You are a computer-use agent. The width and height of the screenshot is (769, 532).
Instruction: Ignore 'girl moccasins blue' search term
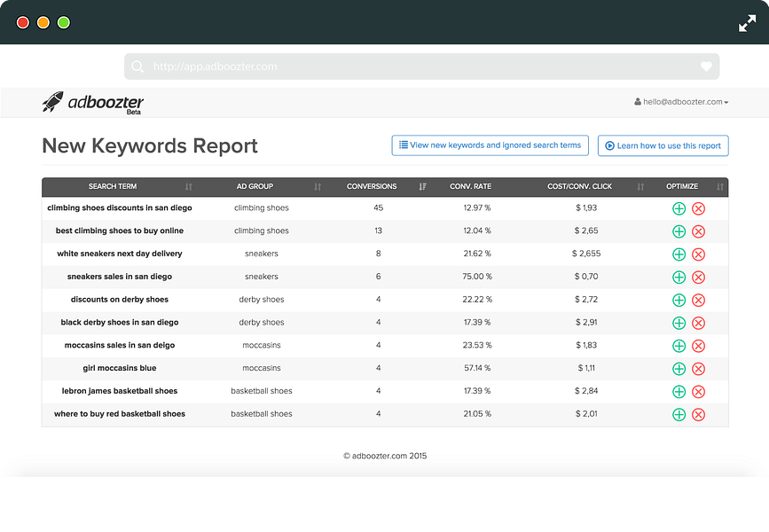[x=698, y=369]
